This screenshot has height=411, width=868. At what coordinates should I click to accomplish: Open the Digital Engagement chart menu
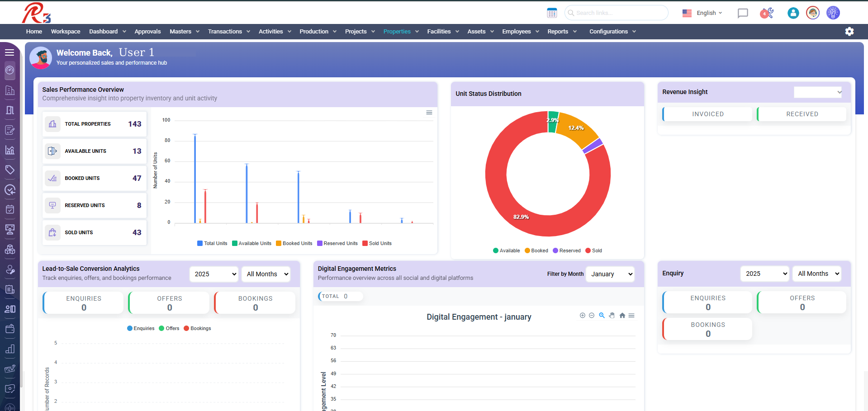pos(631,315)
